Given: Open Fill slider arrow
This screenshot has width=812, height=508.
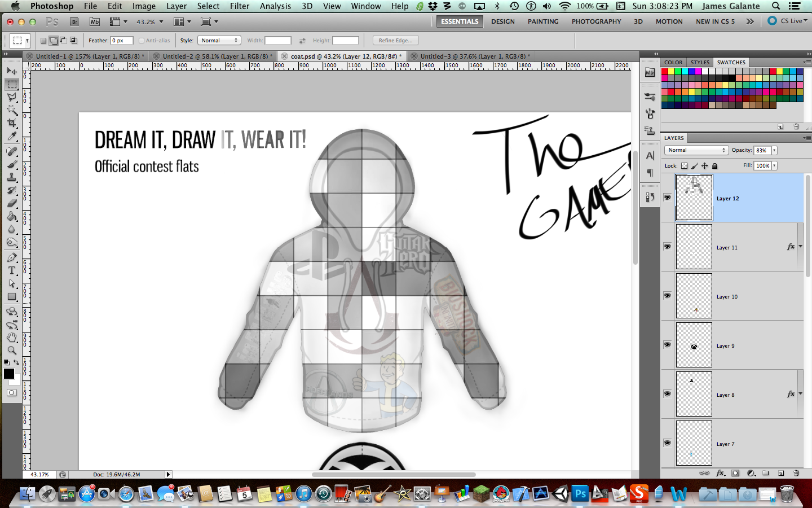Looking at the screenshot, I should tap(774, 165).
